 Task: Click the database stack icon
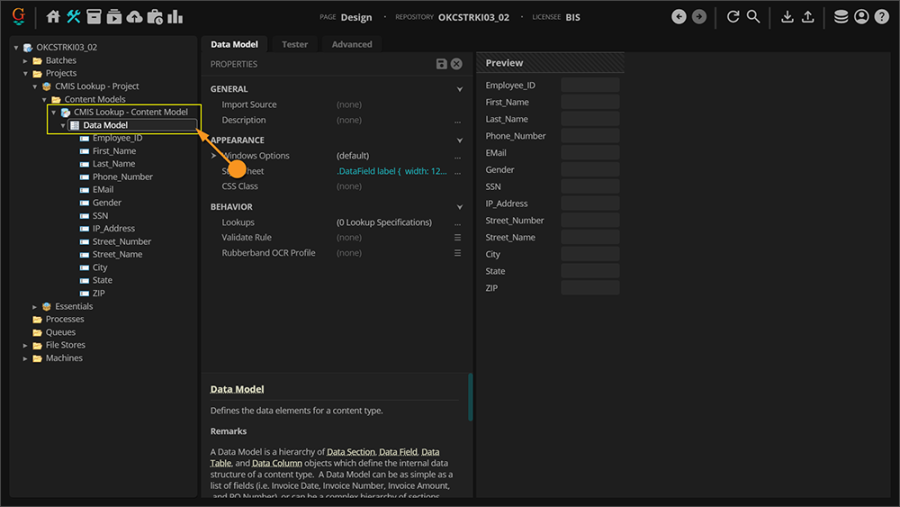(x=841, y=17)
